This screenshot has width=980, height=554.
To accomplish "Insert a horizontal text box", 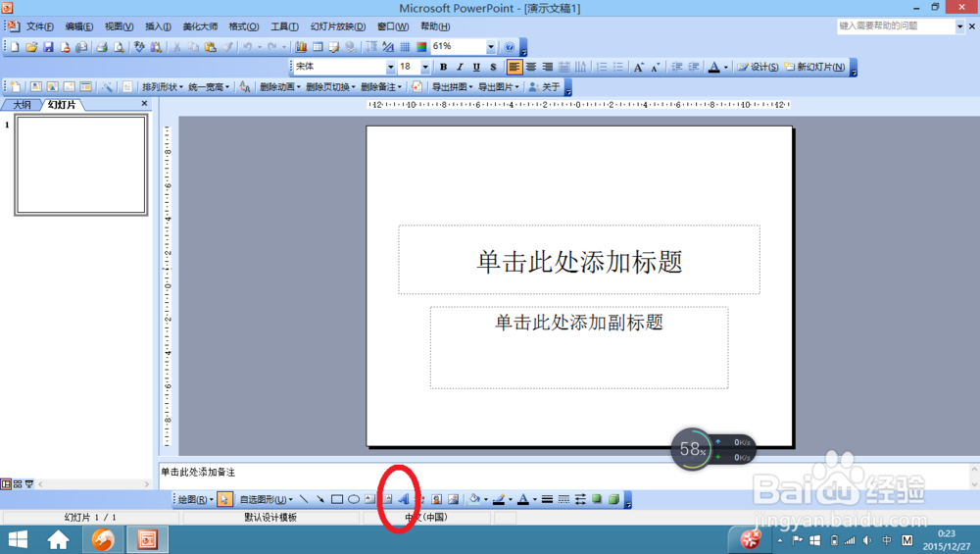I will (x=370, y=500).
